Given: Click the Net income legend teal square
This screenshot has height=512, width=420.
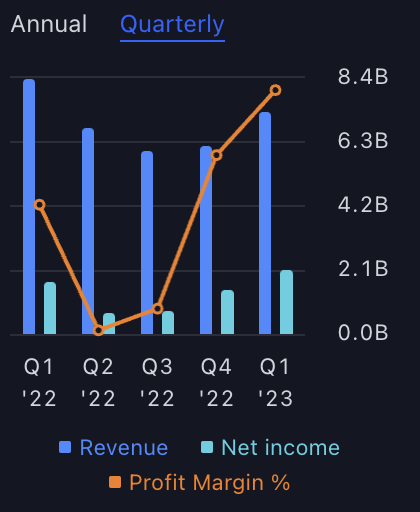Looking at the screenshot, I should (x=207, y=447).
